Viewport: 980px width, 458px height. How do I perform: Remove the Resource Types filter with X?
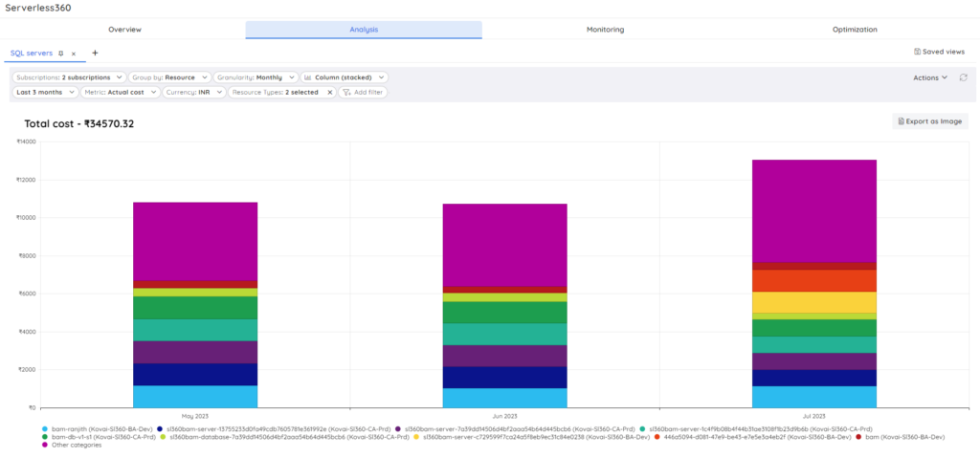click(x=329, y=93)
